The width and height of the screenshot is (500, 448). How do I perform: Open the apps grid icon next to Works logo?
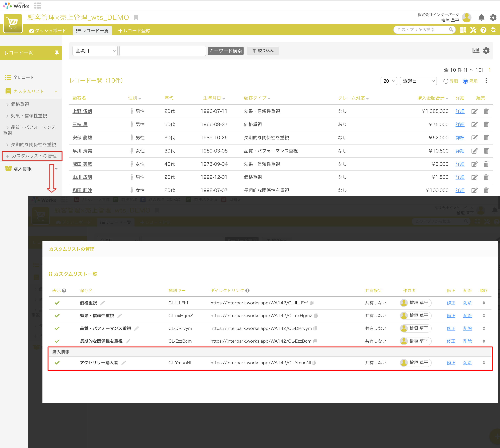click(x=38, y=5)
